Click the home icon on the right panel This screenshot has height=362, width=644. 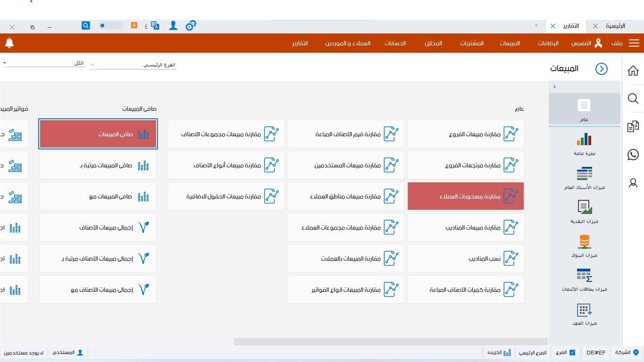(x=633, y=70)
